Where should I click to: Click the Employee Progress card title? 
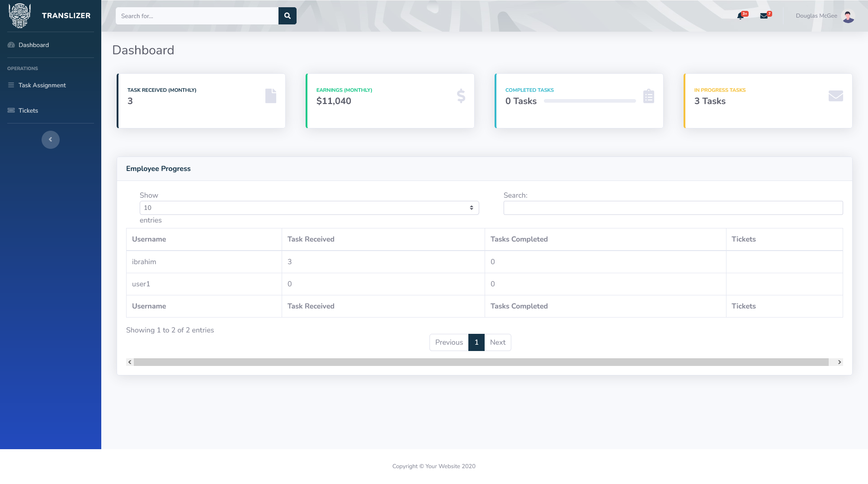[x=158, y=169]
